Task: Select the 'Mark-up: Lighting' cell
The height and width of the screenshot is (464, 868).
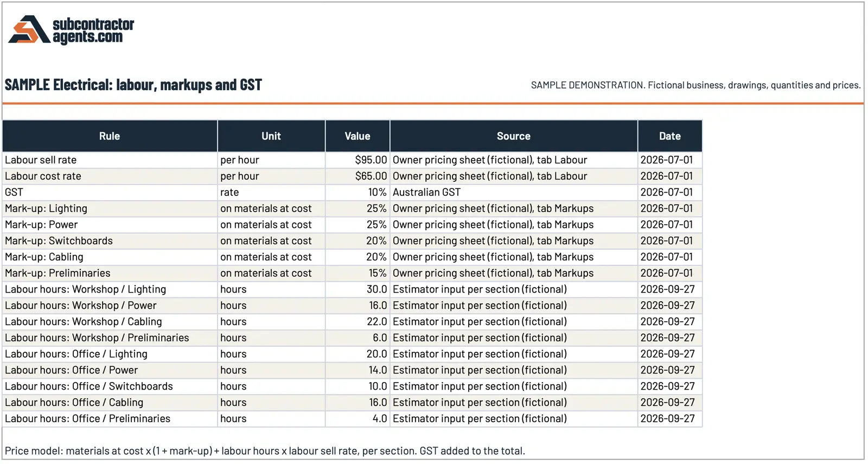Action: pyautogui.click(x=110, y=209)
